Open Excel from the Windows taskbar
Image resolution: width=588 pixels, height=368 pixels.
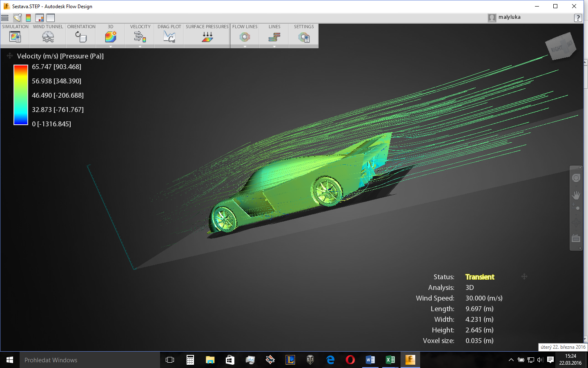pyautogui.click(x=390, y=360)
